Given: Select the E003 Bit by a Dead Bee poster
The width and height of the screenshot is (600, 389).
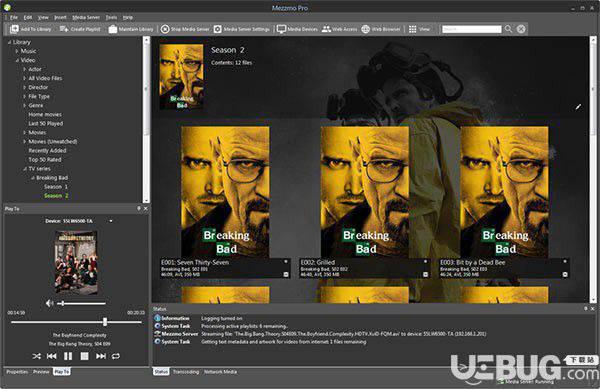Looking at the screenshot, I should pyautogui.click(x=504, y=192).
